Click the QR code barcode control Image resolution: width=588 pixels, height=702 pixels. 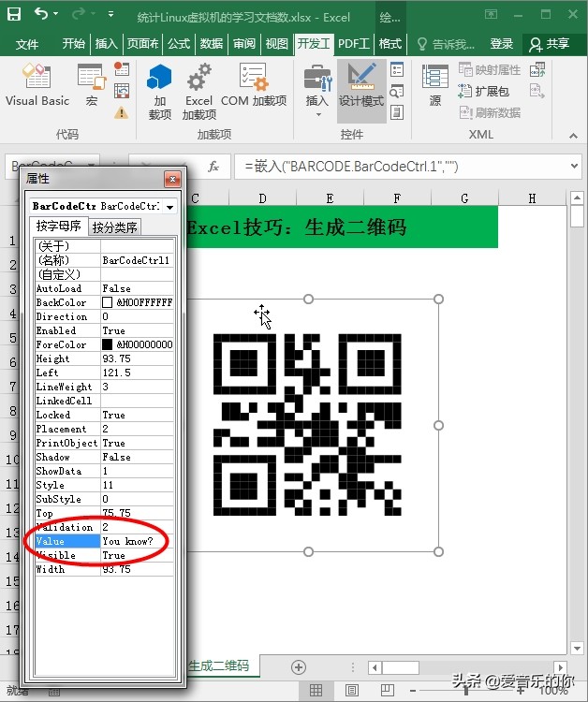coord(307,425)
